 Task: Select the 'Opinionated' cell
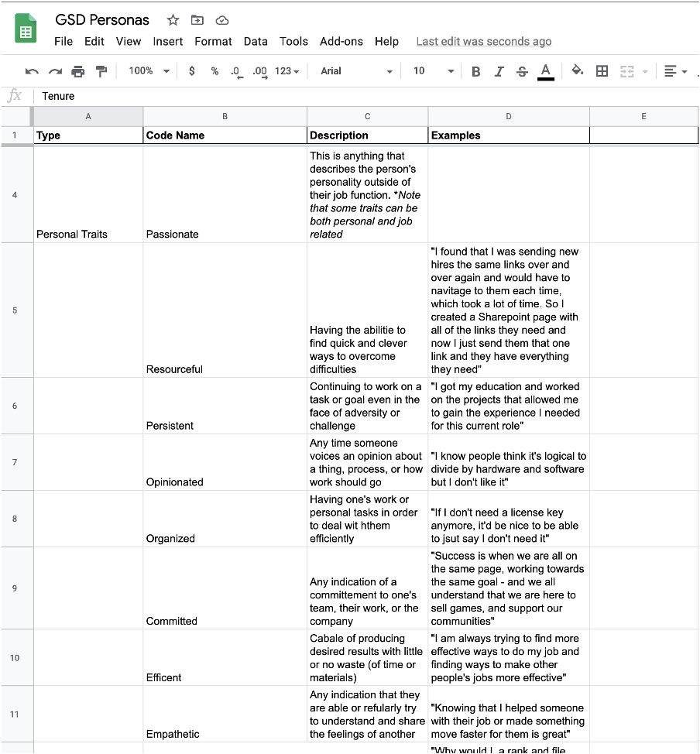pos(225,462)
